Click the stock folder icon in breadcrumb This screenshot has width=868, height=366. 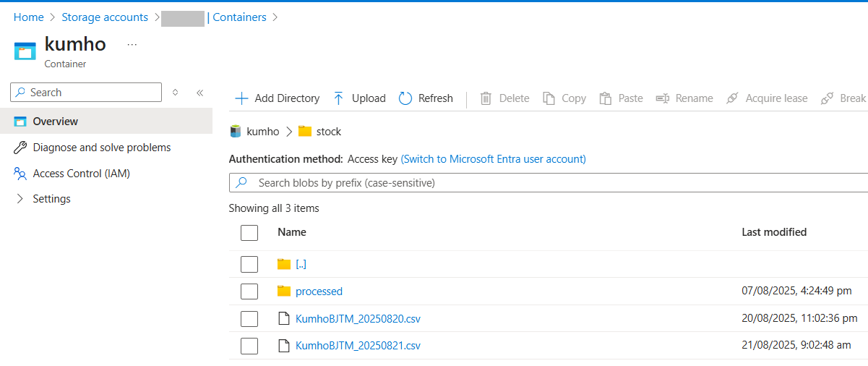[305, 132]
